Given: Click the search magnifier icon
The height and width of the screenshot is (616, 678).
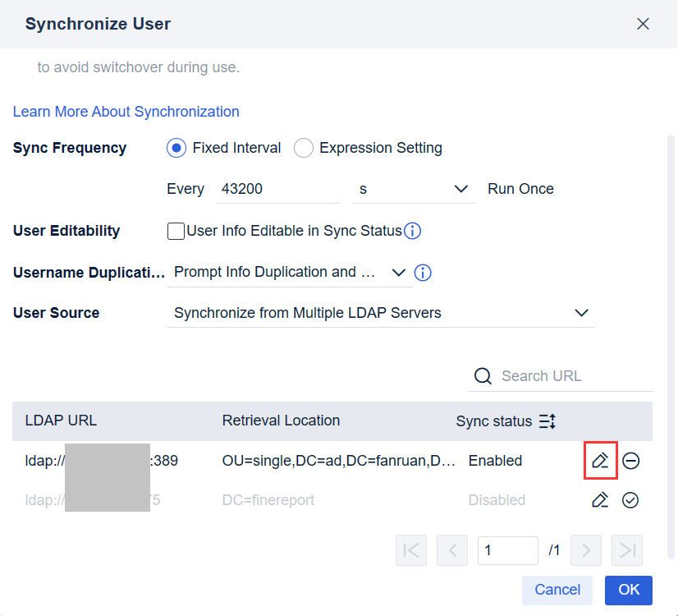Looking at the screenshot, I should point(482,375).
